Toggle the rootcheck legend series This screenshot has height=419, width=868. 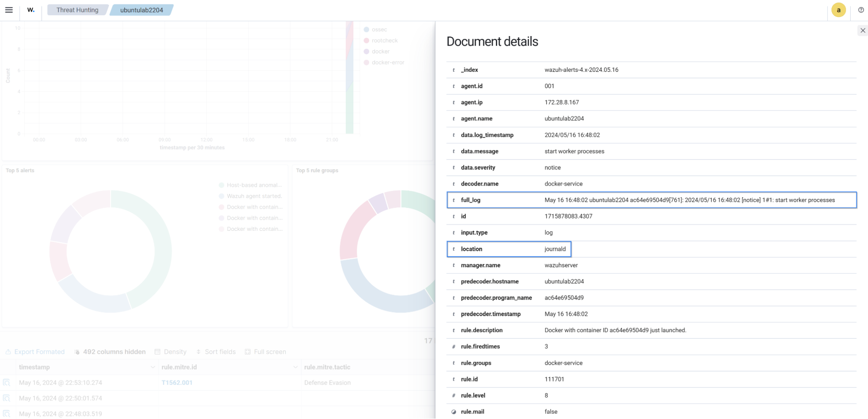384,40
